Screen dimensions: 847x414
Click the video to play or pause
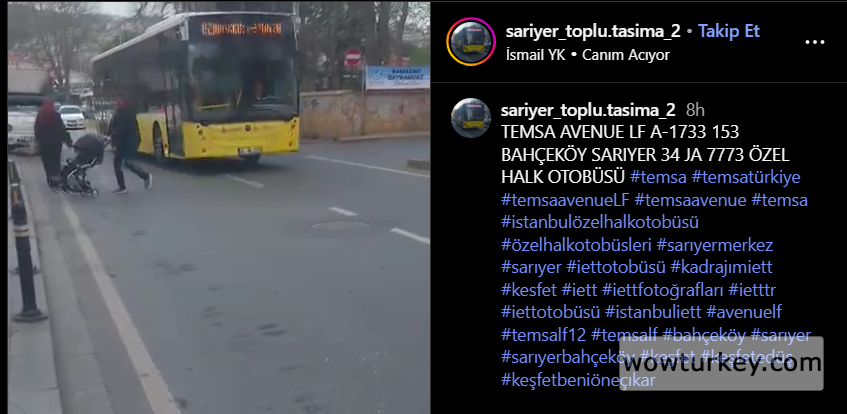(219, 207)
